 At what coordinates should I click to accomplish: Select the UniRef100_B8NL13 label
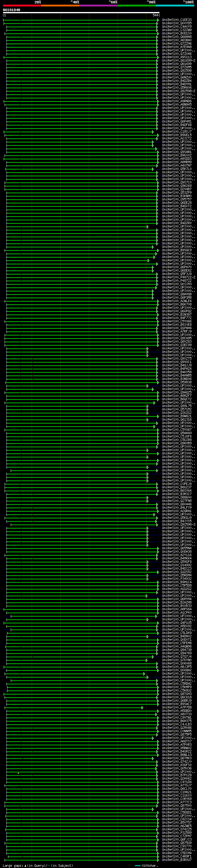click(176, 755)
